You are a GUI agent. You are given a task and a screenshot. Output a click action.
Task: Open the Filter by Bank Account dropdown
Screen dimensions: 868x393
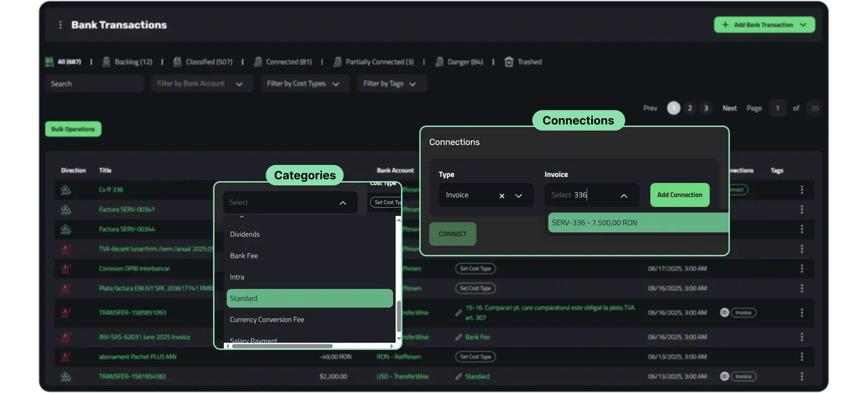pyautogui.click(x=202, y=83)
